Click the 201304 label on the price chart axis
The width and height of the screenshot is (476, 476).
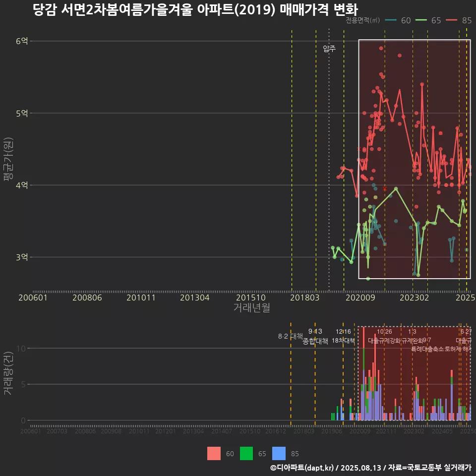coord(194,297)
